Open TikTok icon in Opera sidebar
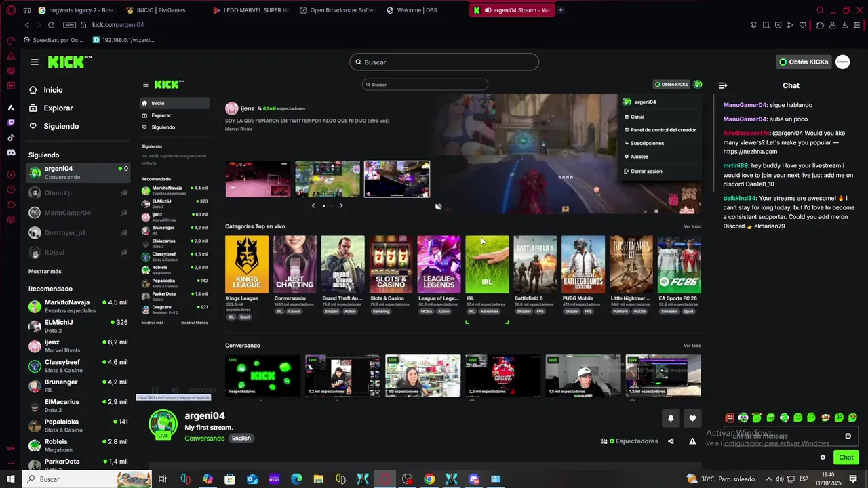868x488 pixels. click(x=11, y=138)
